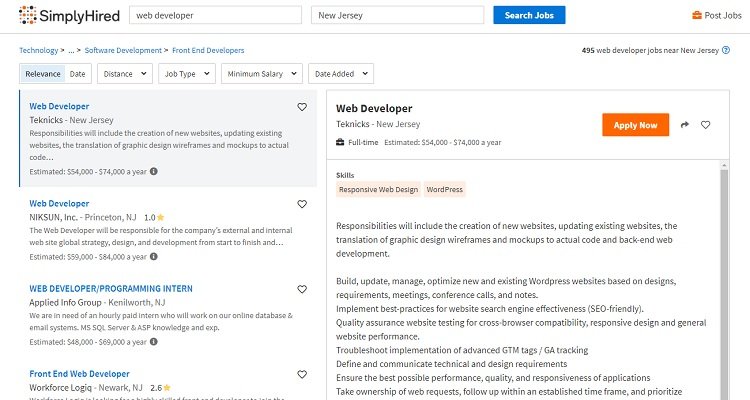
Task: Open Minimum Salary filter dropdown
Action: click(262, 74)
